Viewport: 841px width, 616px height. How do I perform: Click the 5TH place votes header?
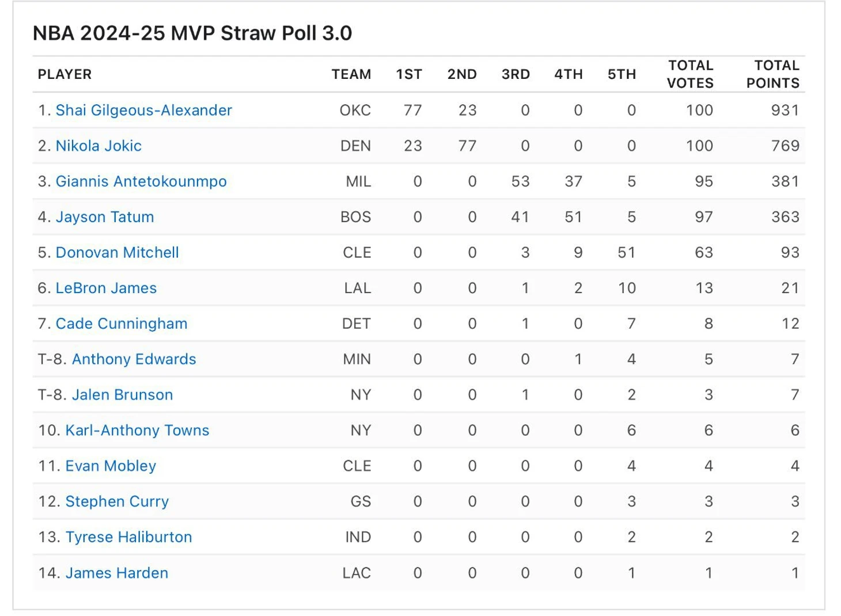point(622,74)
